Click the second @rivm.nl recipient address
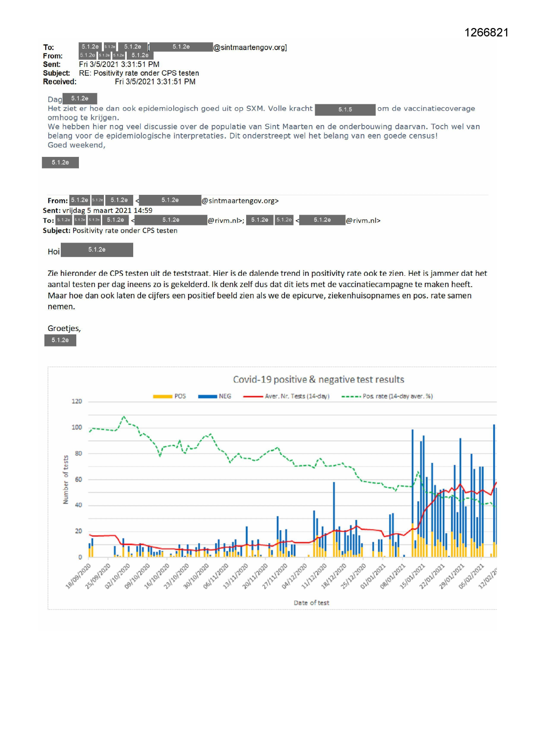 363,221
